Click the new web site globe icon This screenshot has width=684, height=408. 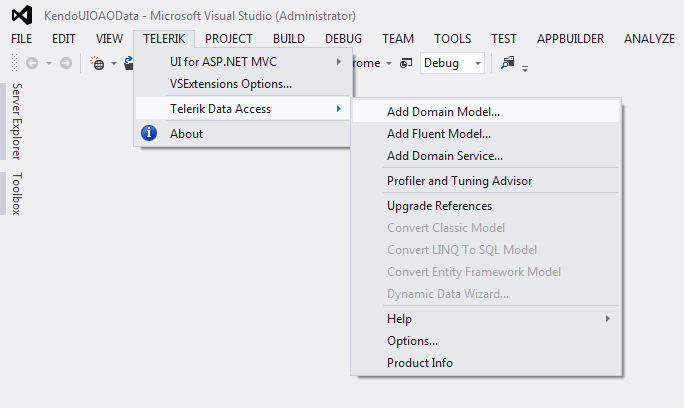point(97,63)
